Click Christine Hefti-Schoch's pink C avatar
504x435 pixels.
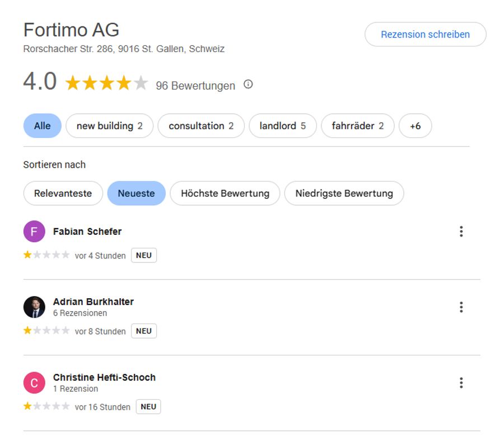pyautogui.click(x=34, y=382)
